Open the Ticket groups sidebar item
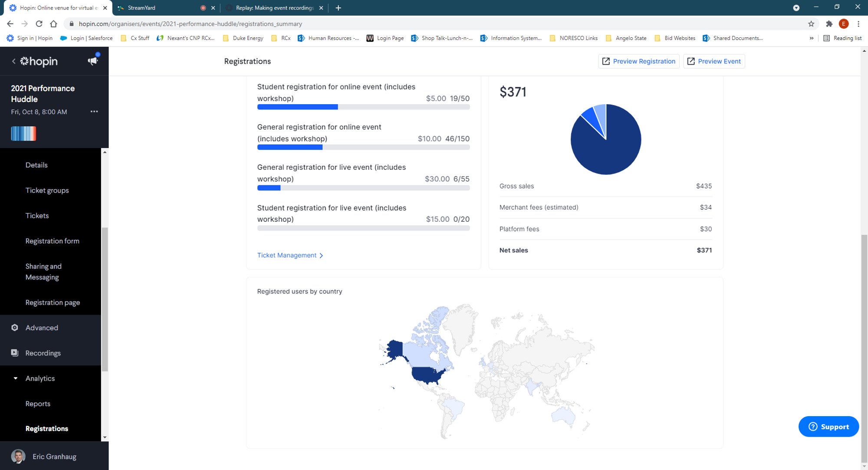The height and width of the screenshot is (470, 868). click(47, 190)
